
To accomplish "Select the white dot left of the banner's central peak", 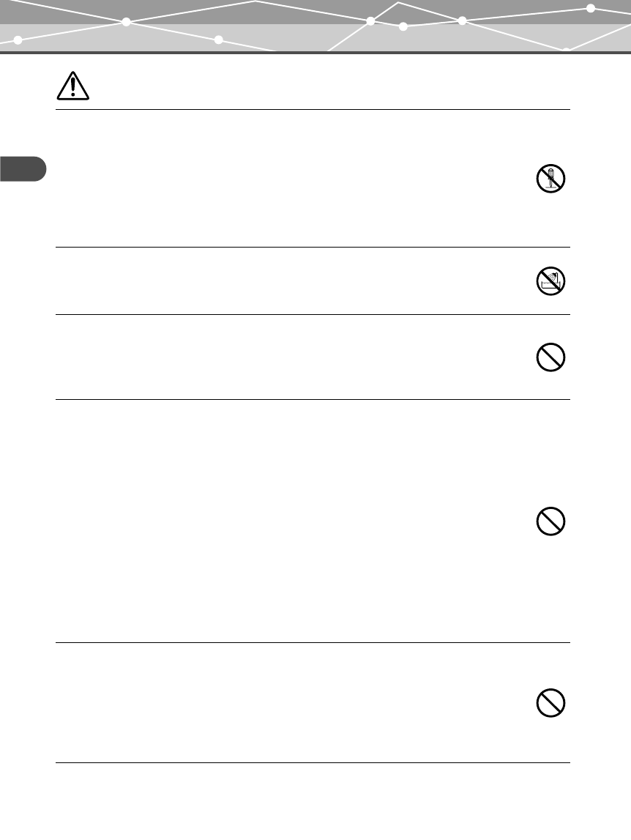I will tap(370, 21).
